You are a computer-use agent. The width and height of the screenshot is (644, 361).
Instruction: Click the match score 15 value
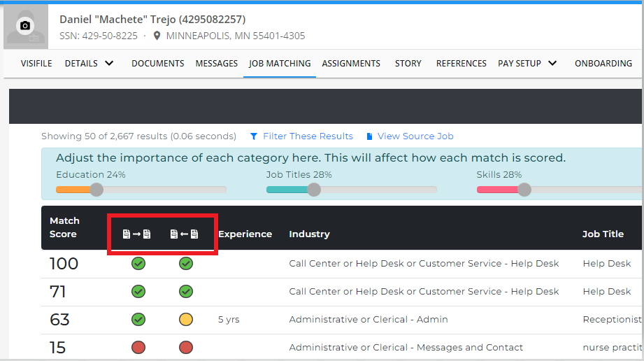(57, 348)
